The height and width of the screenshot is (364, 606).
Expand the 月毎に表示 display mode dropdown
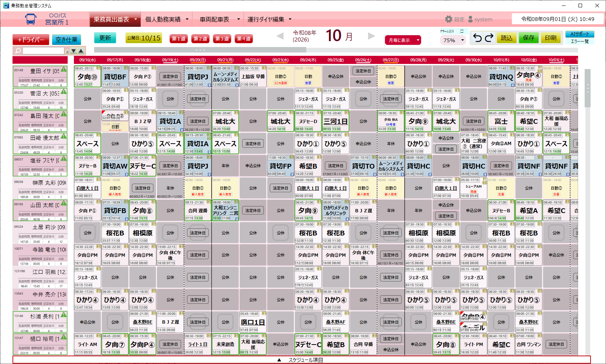click(x=403, y=40)
